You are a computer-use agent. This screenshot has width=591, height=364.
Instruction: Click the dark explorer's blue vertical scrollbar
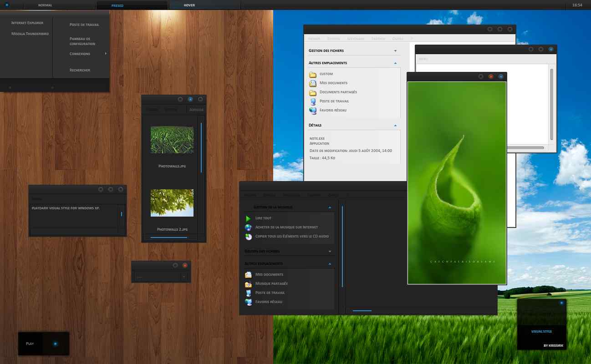(x=342, y=246)
